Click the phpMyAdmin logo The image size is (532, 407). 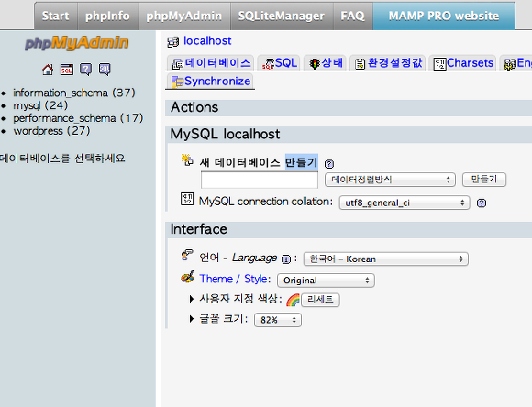coord(77,43)
